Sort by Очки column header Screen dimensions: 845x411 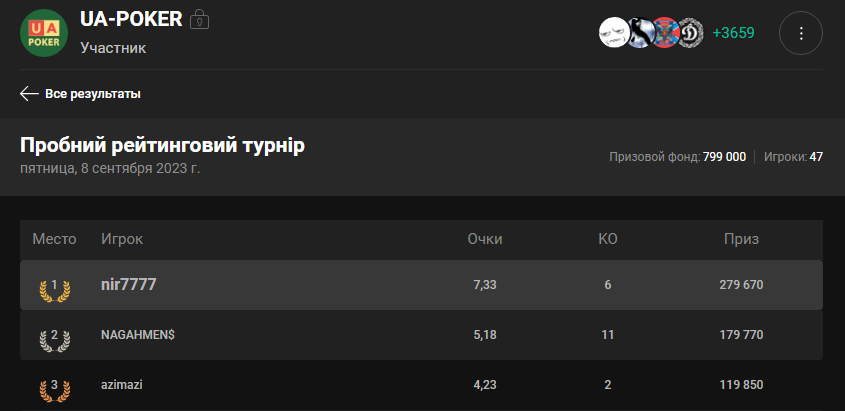coord(485,239)
